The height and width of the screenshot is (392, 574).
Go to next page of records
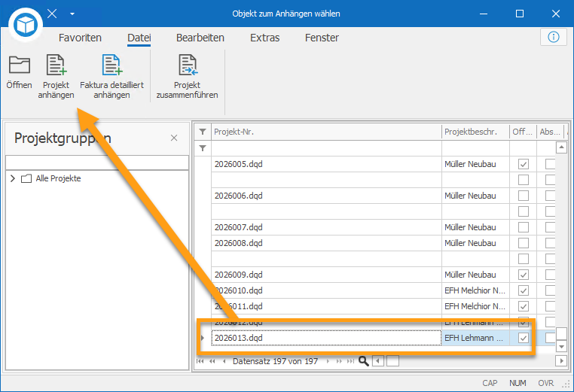tap(339, 361)
